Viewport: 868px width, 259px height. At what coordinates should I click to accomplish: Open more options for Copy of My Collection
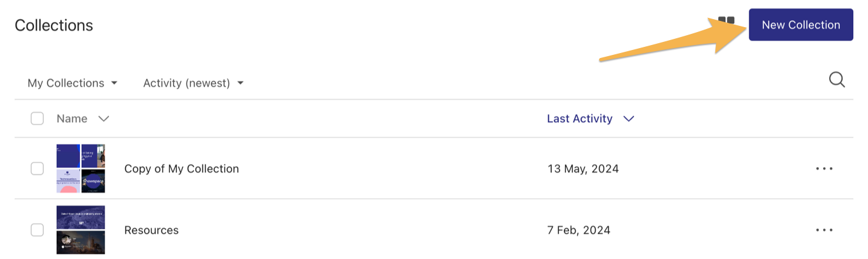[824, 168]
